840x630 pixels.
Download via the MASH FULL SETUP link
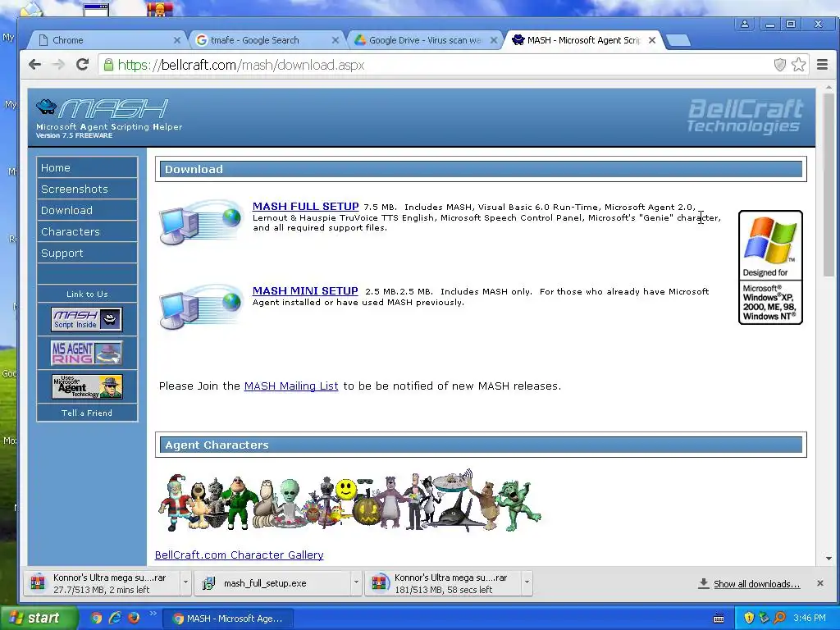pos(305,206)
